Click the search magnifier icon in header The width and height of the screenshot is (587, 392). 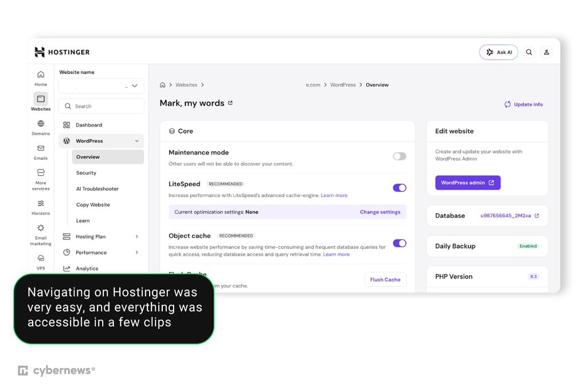[529, 52]
